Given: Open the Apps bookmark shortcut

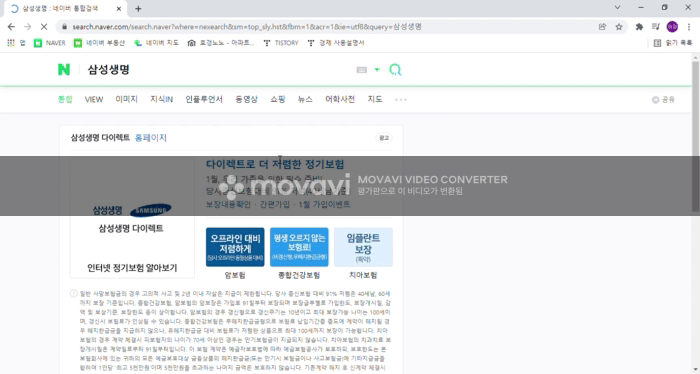Looking at the screenshot, I should (16, 43).
